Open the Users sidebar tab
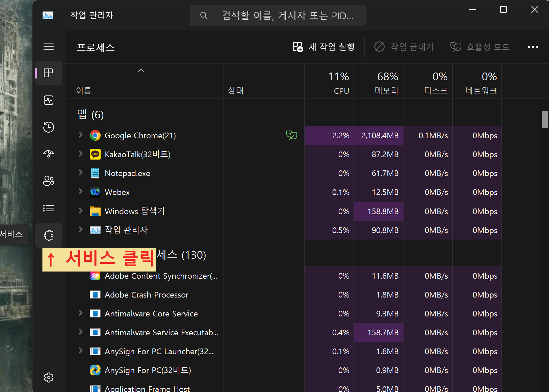Screen dimensions: 549x392 click(49, 181)
